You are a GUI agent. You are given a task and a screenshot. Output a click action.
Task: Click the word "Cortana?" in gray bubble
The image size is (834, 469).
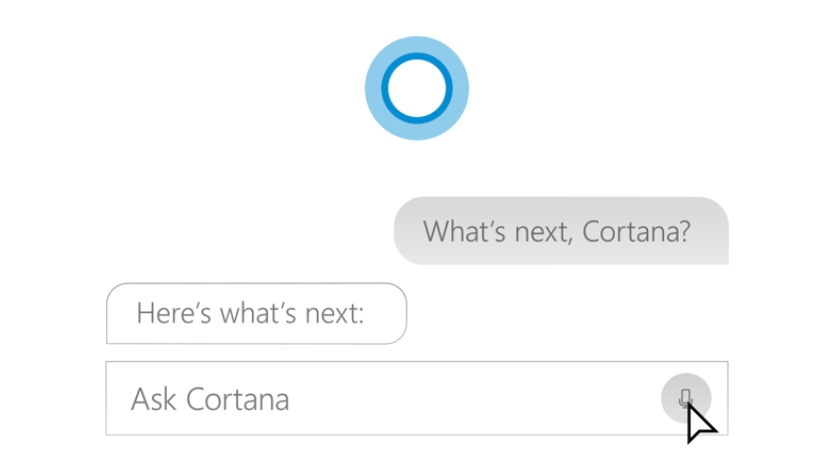pos(637,231)
